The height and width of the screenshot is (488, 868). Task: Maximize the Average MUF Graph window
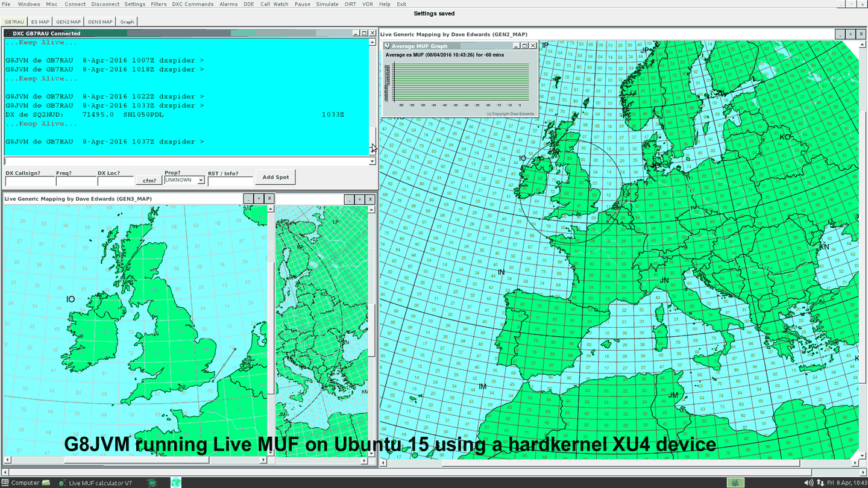524,46
